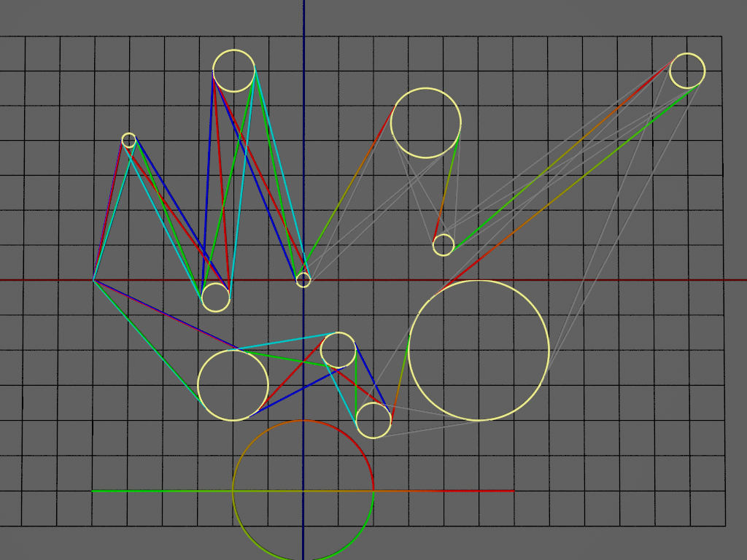Click the yellow circle at the cyan line's left end
747x560 pixels.
(x=233, y=386)
